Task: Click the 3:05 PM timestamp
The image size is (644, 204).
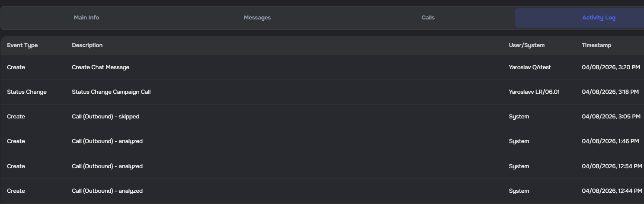Action: click(611, 117)
